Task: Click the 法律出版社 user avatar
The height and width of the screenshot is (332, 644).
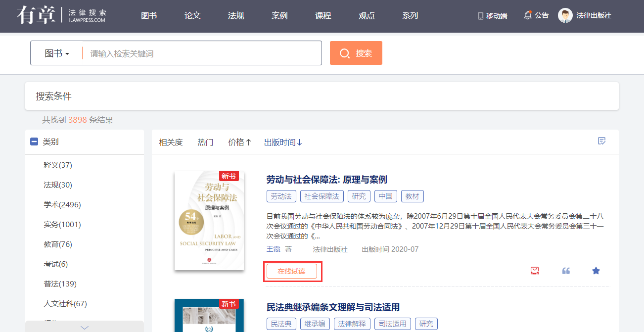Action: coord(565,15)
